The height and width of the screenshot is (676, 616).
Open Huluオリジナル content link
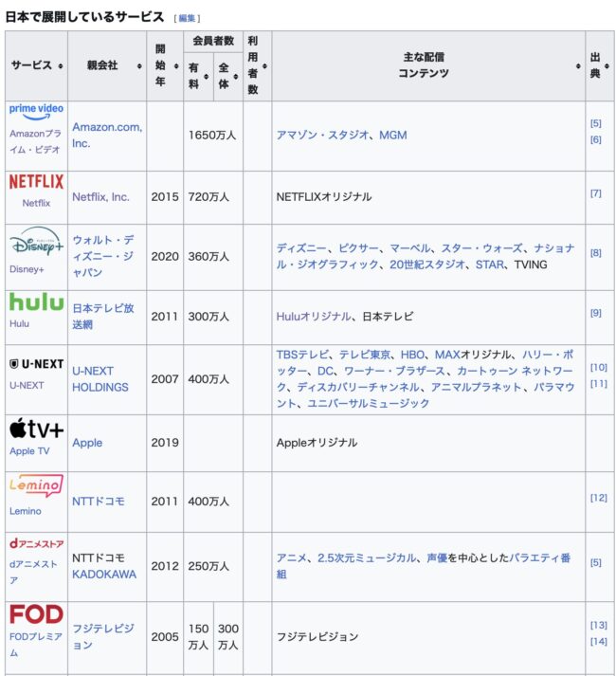coord(314,317)
